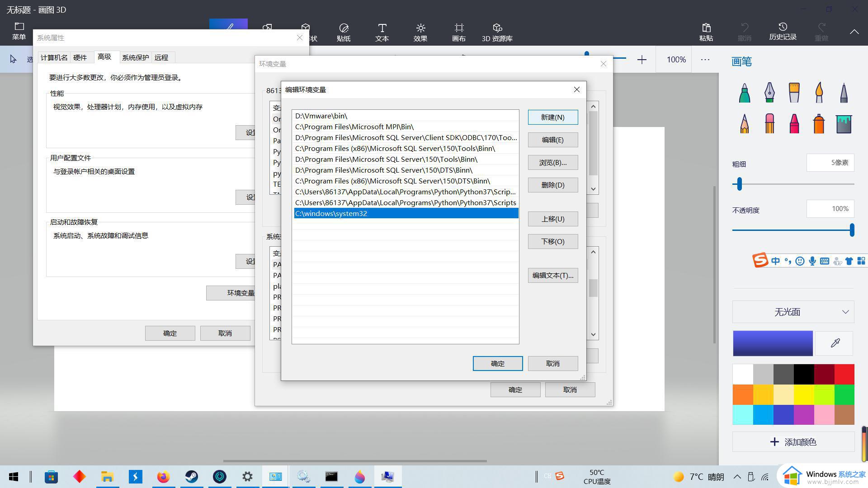Click the 编辑(E) button
The height and width of the screenshot is (488, 868).
(552, 140)
